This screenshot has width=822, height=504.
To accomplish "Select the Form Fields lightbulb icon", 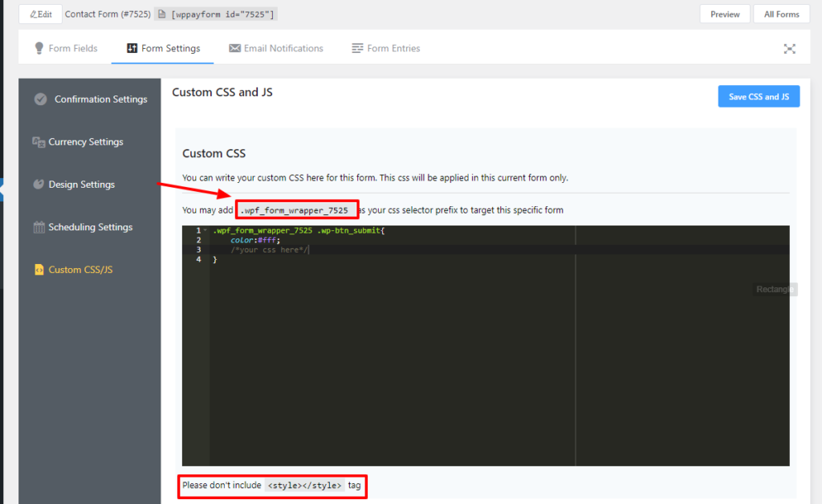I will pyautogui.click(x=39, y=48).
